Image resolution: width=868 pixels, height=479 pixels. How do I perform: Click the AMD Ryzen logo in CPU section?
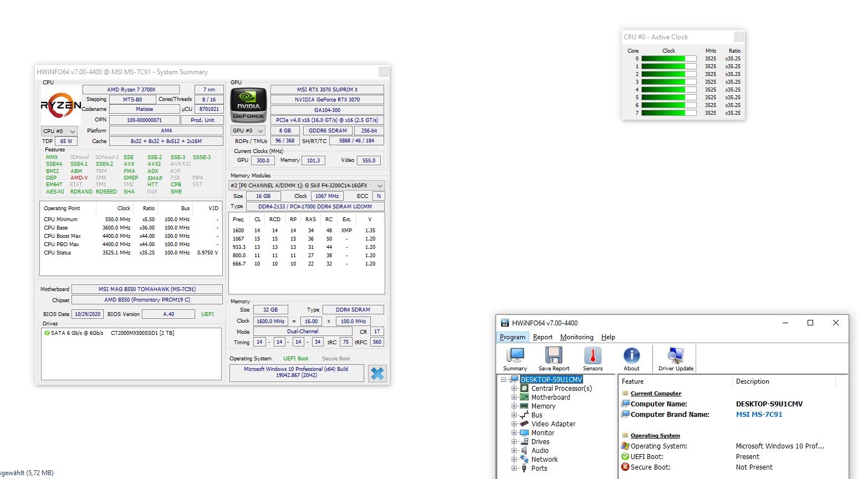point(60,104)
